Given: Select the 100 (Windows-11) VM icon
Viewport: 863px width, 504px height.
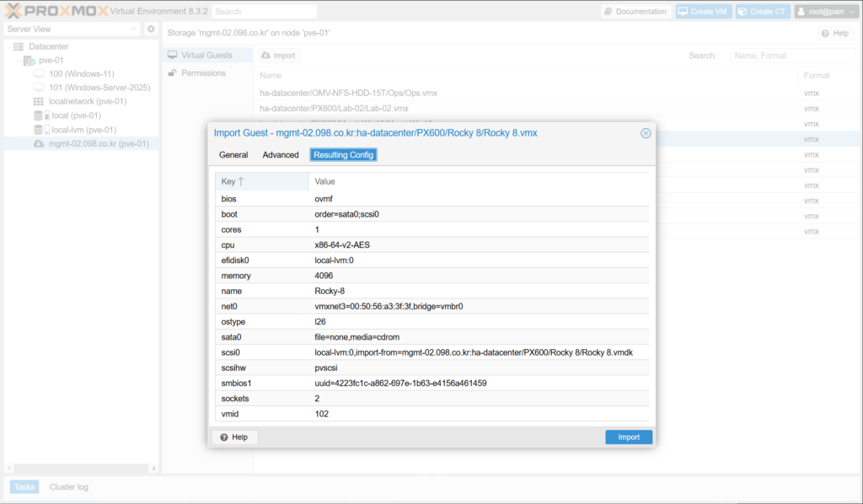Looking at the screenshot, I should [x=39, y=74].
